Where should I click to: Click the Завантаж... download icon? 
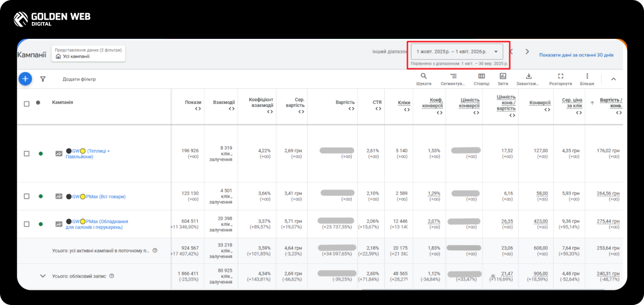(x=528, y=76)
